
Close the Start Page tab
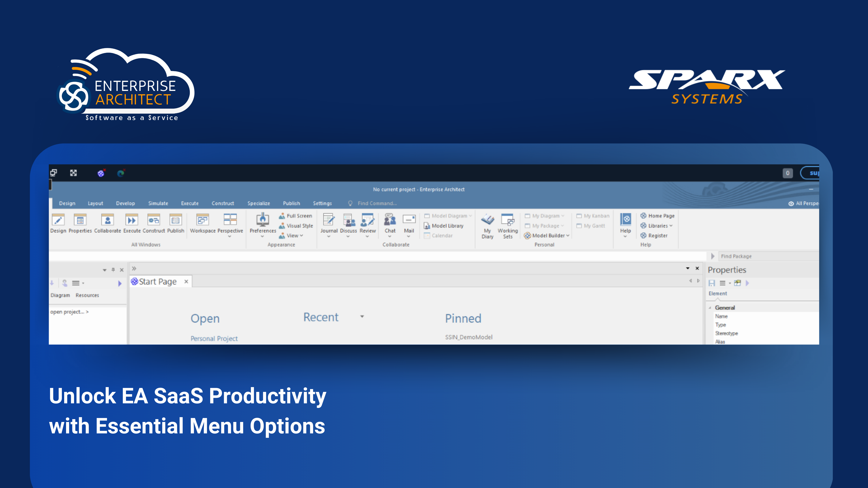(186, 282)
